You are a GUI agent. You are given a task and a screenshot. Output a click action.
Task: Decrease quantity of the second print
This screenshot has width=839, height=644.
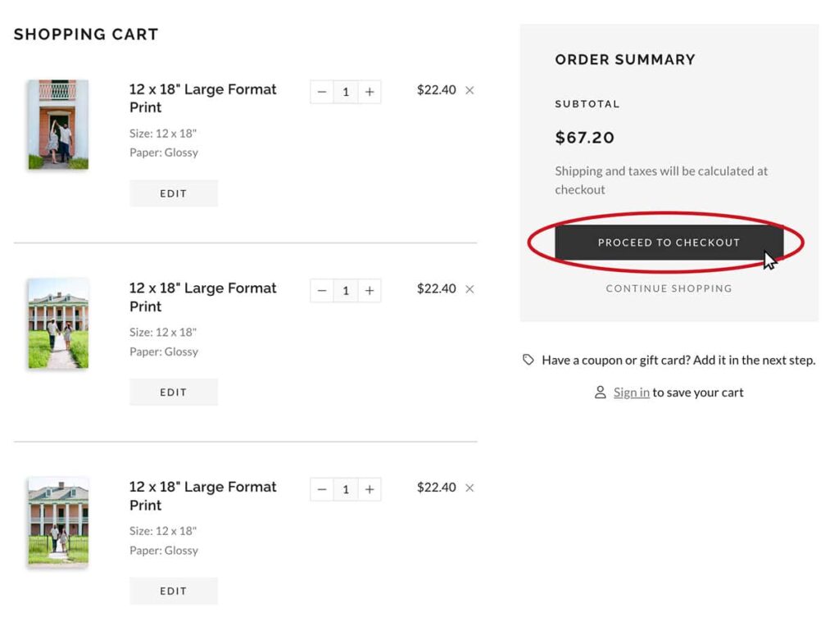[322, 290]
